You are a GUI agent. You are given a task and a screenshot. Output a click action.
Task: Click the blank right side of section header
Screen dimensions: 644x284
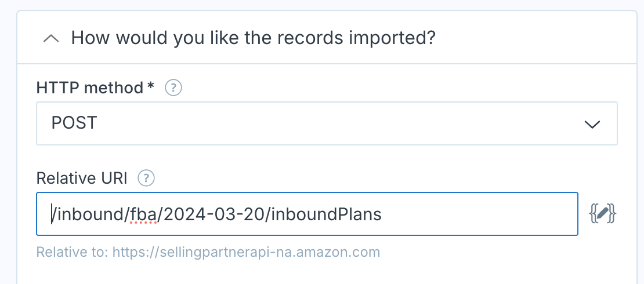[x=534, y=38]
